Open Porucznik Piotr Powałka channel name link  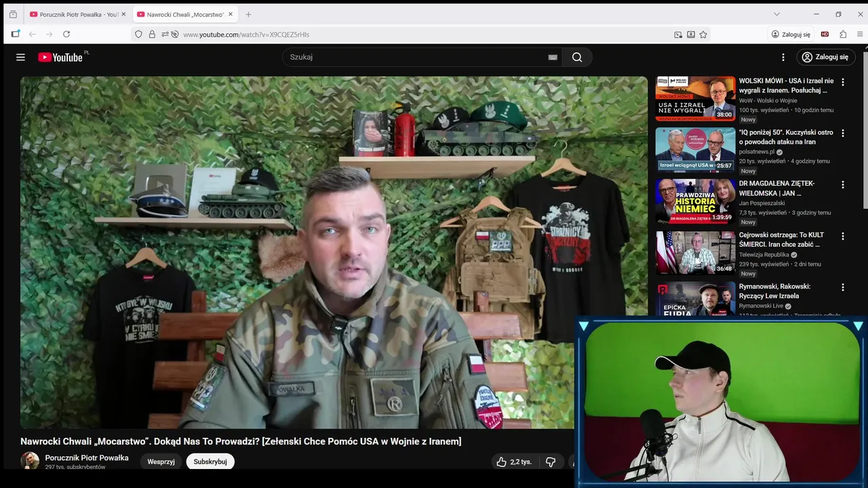(87, 458)
